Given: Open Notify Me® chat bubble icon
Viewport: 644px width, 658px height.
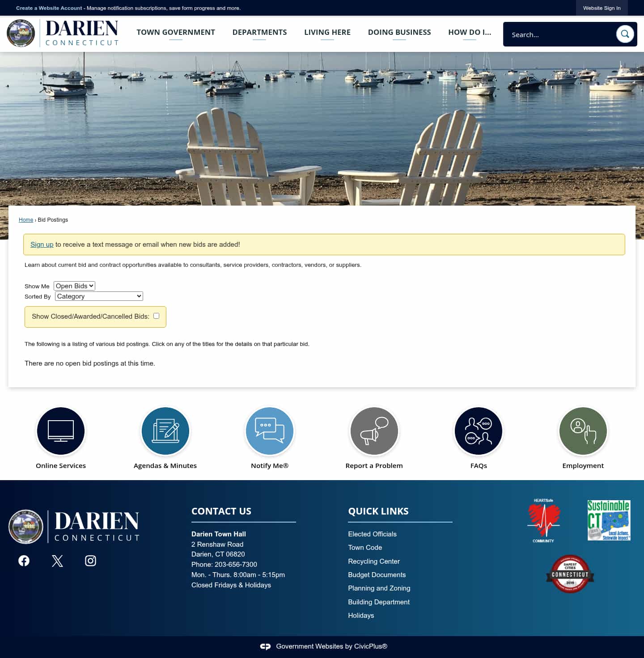Looking at the screenshot, I should [x=269, y=431].
